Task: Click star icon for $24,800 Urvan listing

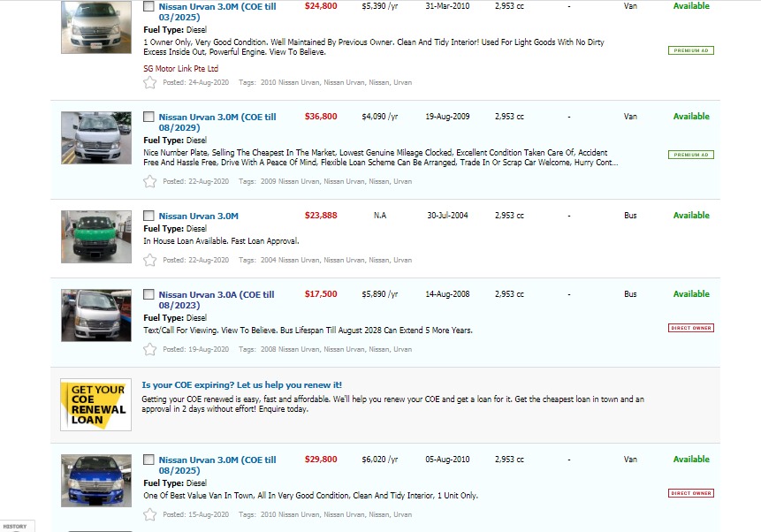Action: click(x=149, y=82)
